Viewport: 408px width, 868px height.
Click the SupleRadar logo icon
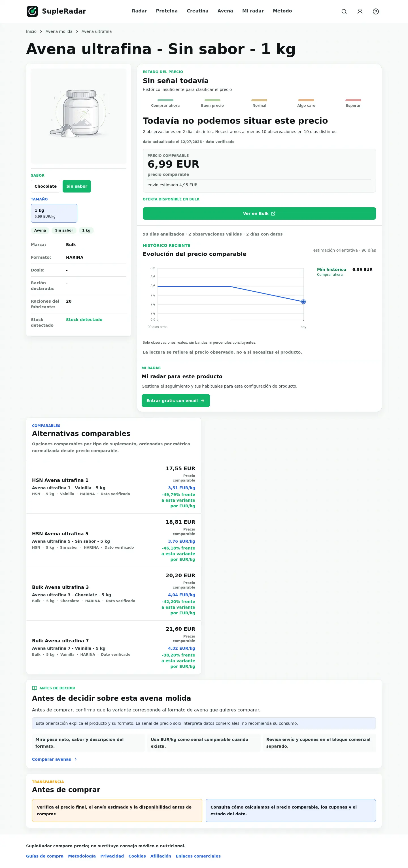tap(32, 11)
